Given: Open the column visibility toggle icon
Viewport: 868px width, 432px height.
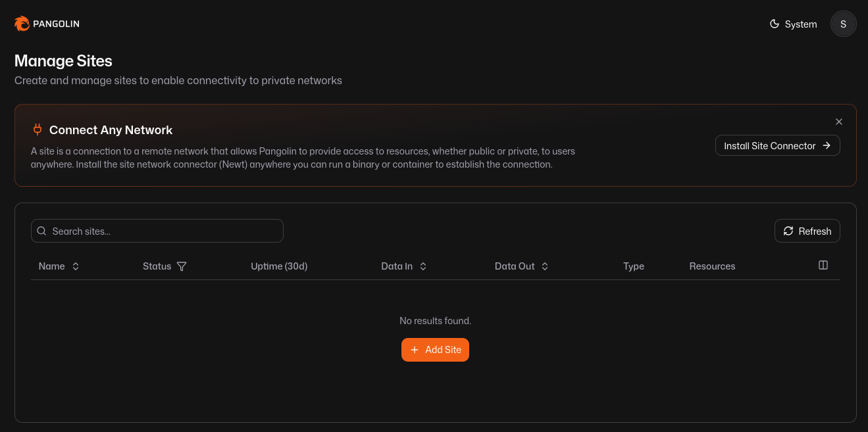Looking at the screenshot, I should point(823,265).
